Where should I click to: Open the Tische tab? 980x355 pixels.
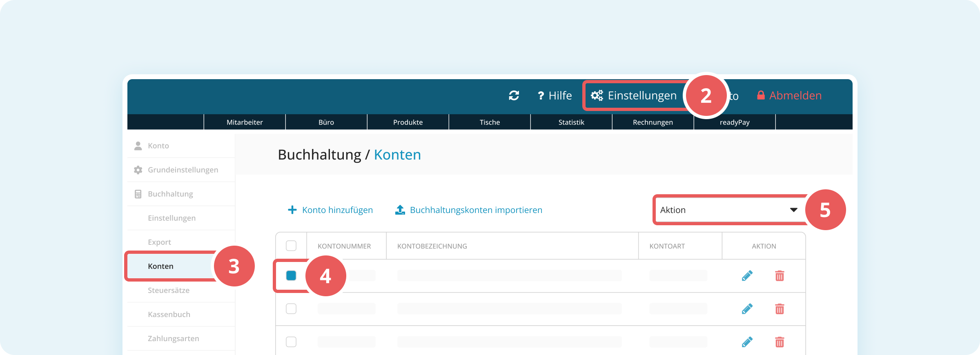[490, 122]
